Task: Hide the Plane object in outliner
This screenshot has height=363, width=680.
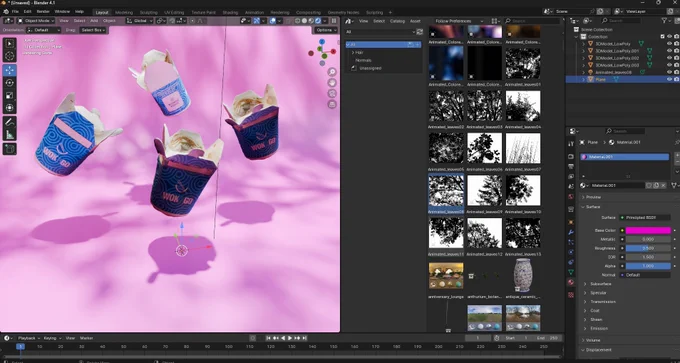Action: pos(669,79)
